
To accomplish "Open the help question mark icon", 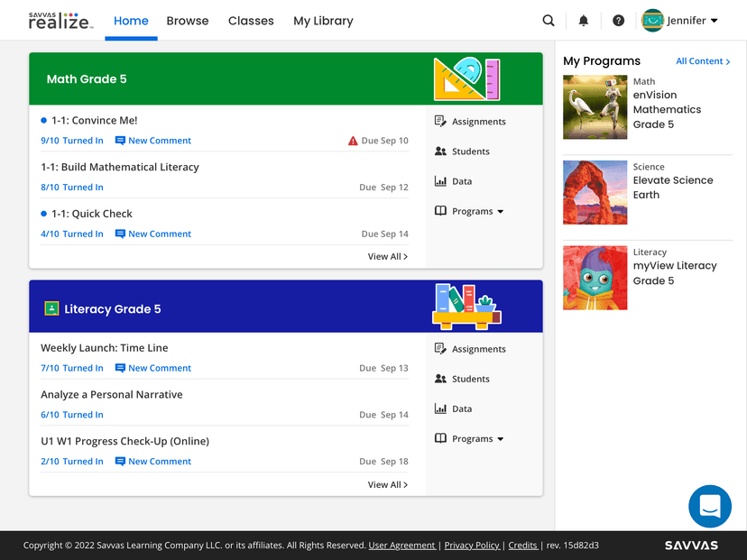I will click(x=618, y=21).
